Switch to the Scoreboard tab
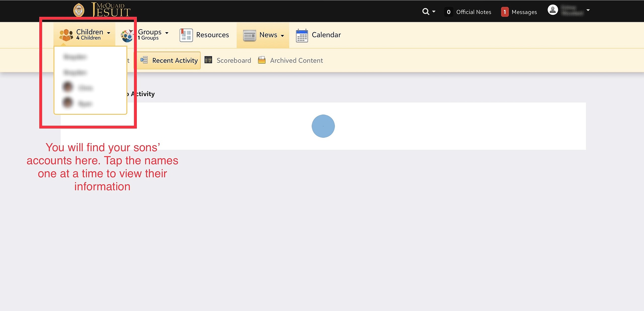644x311 pixels. 234,60
